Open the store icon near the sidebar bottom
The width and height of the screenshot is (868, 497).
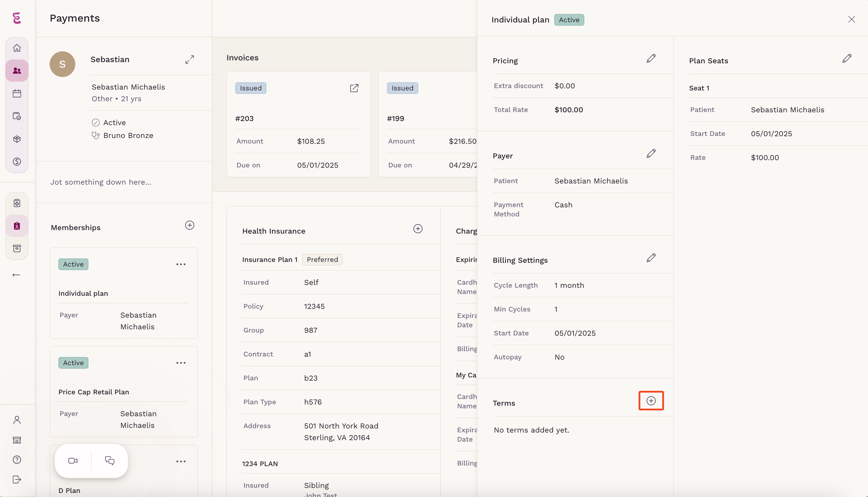coord(17,440)
